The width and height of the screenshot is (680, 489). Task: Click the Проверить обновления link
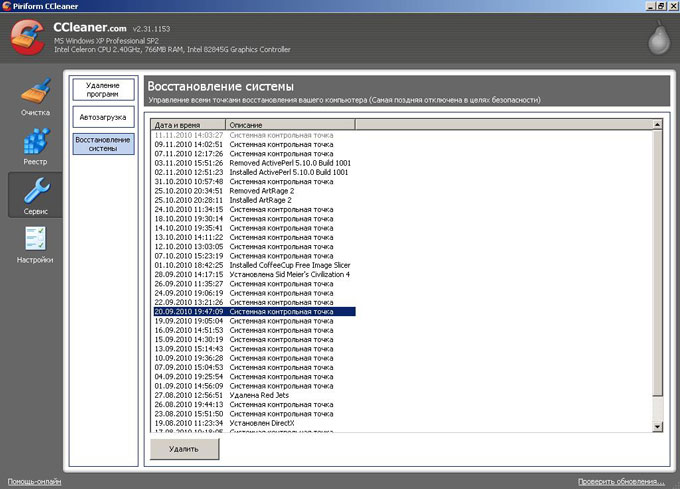(x=621, y=482)
